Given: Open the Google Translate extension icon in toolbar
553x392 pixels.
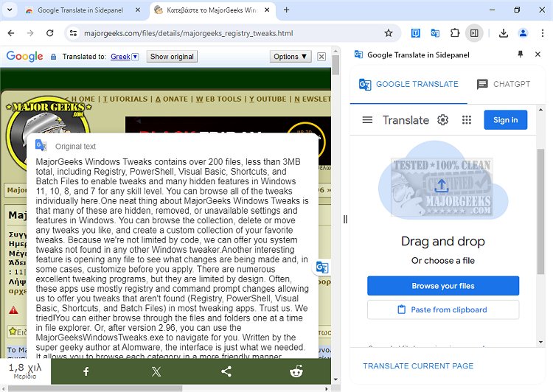Looking at the screenshot, I should click(435, 33).
